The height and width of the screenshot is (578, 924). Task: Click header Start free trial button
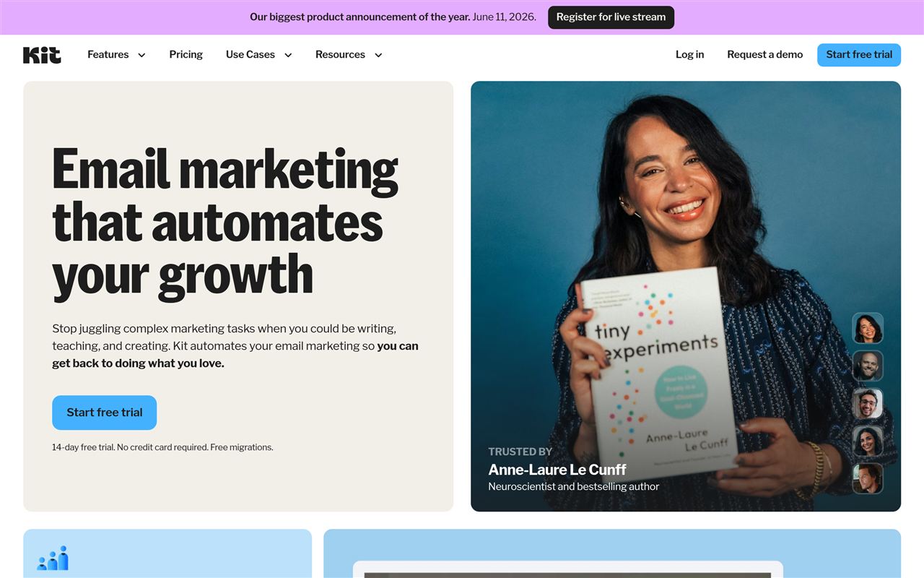coord(859,55)
